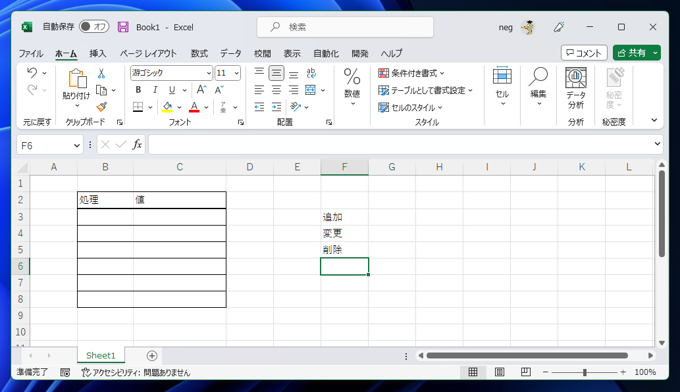Decrease font size with the smaller A icon
This screenshot has width=680, height=392.
219,90
